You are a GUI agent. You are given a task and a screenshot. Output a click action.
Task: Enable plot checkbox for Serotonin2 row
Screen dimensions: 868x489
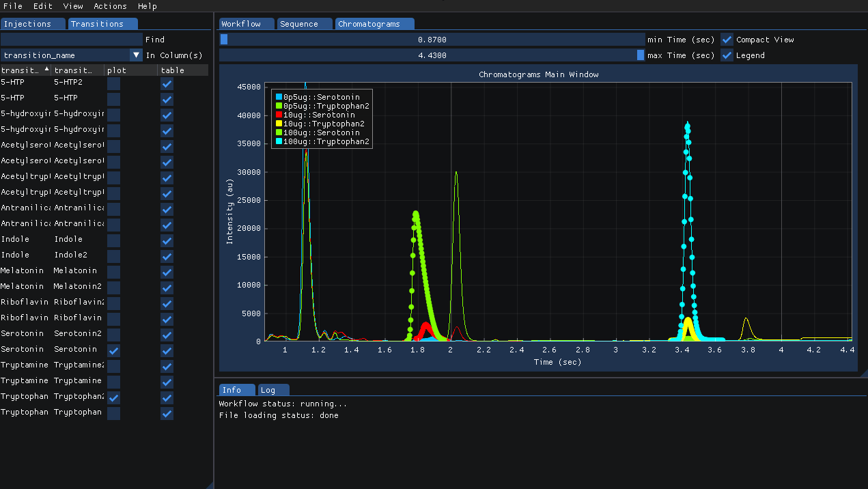pyautogui.click(x=114, y=335)
